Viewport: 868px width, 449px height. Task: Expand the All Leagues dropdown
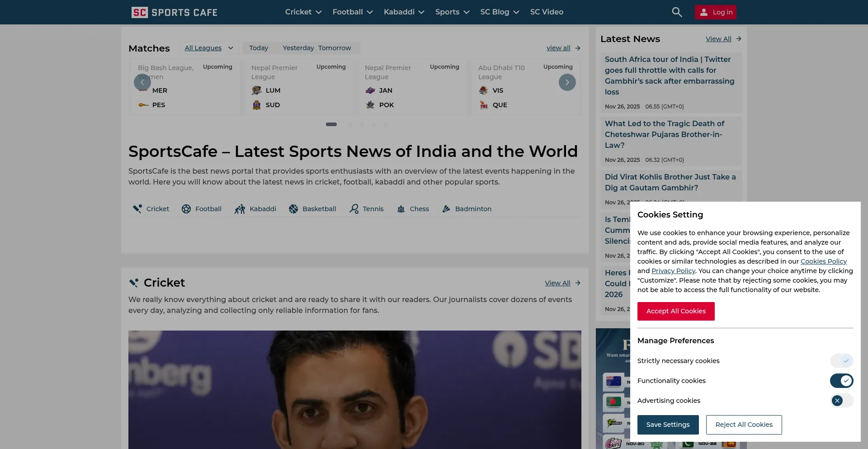click(x=209, y=48)
